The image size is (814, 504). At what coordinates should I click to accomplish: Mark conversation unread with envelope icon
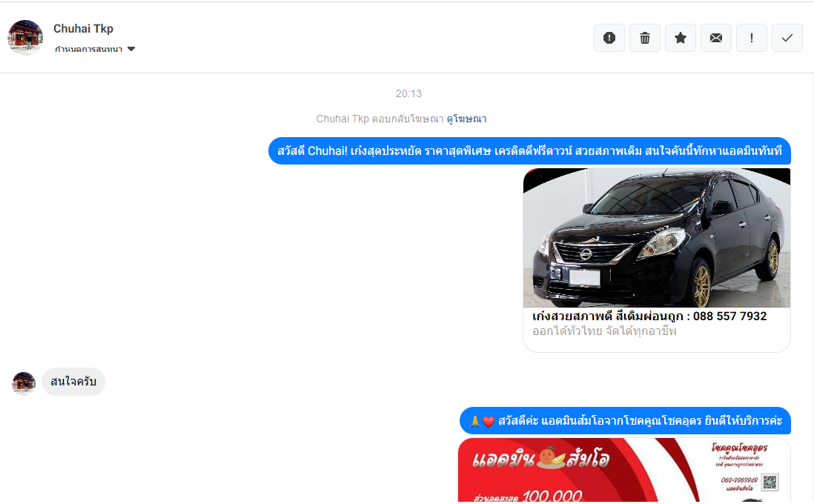(x=716, y=38)
